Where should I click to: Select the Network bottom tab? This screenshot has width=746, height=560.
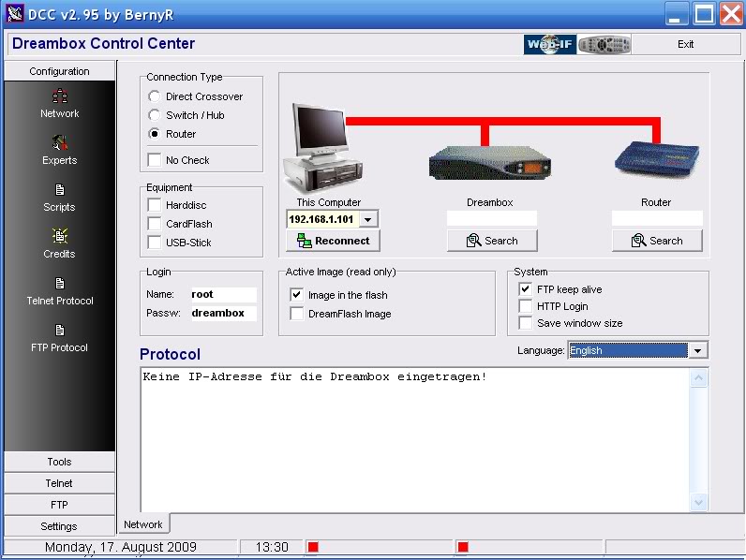pos(143,524)
